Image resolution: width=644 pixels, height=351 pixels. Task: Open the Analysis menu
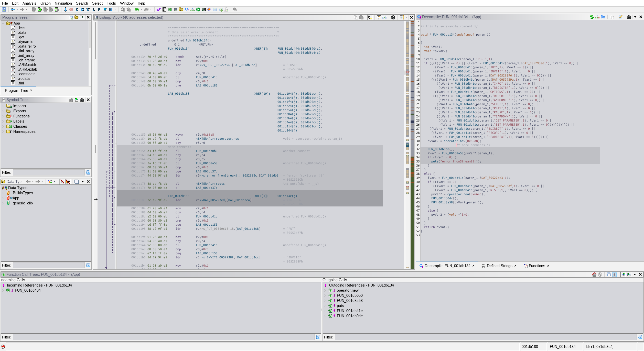click(x=29, y=3)
